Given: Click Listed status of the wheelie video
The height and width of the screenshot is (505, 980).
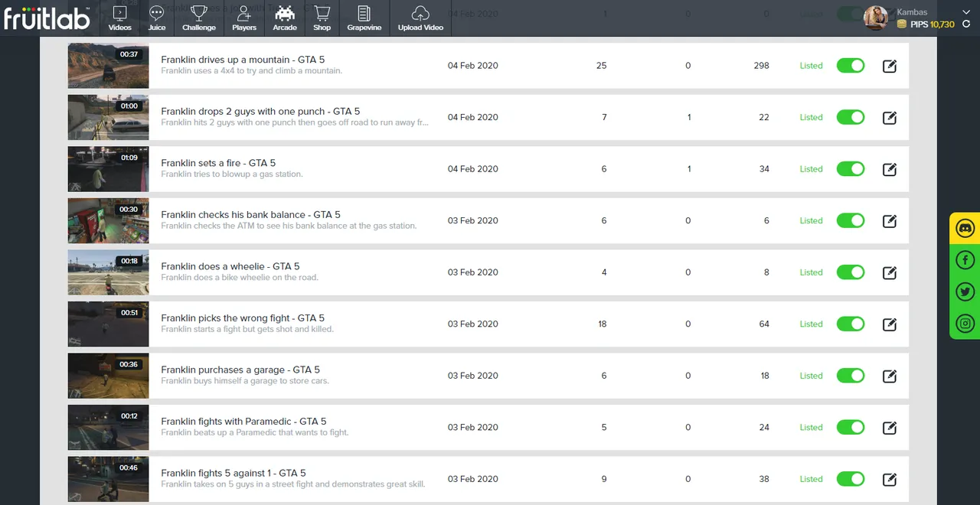Looking at the screenshot, I should (811, 272).
